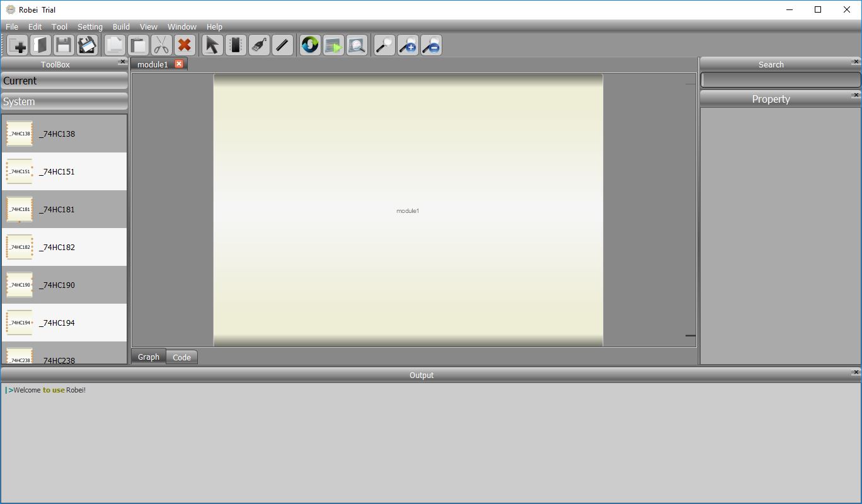Click the _74HC151 chip thumbnail
862x504 pixels.
point(20,171)
